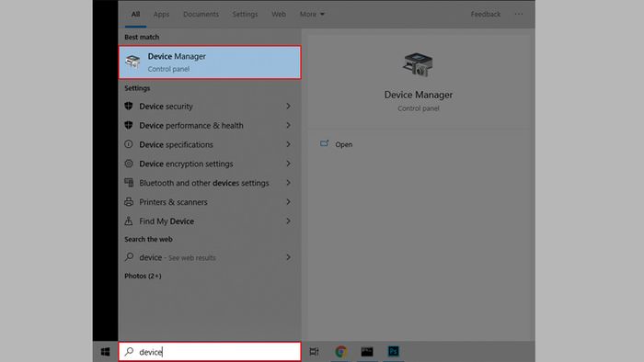This screenshot has width=644, height=362.
Task: Click the Device security shield icon
Action: coord(129,107)
